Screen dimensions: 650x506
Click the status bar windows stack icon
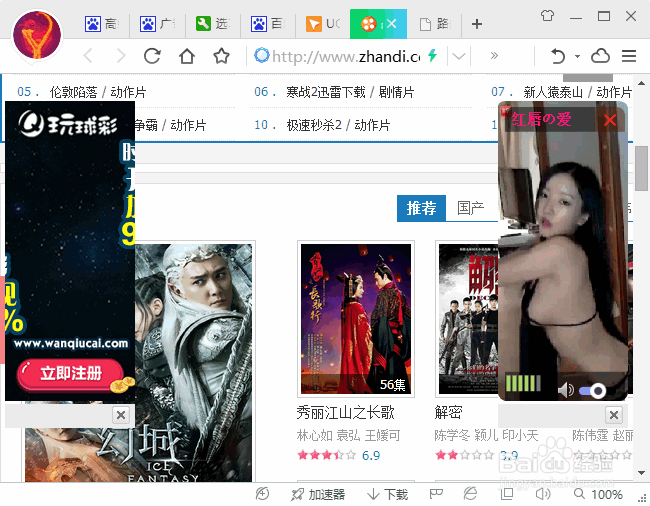click(507, 494)
